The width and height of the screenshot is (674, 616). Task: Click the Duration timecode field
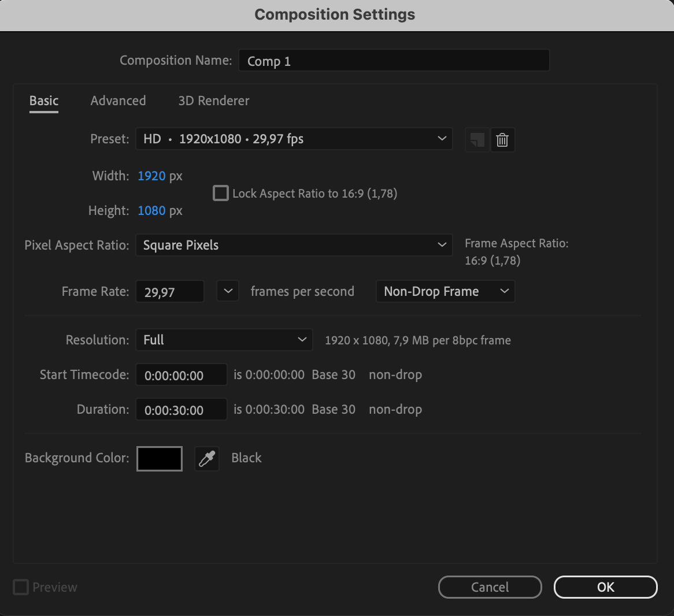pos(181,410)
